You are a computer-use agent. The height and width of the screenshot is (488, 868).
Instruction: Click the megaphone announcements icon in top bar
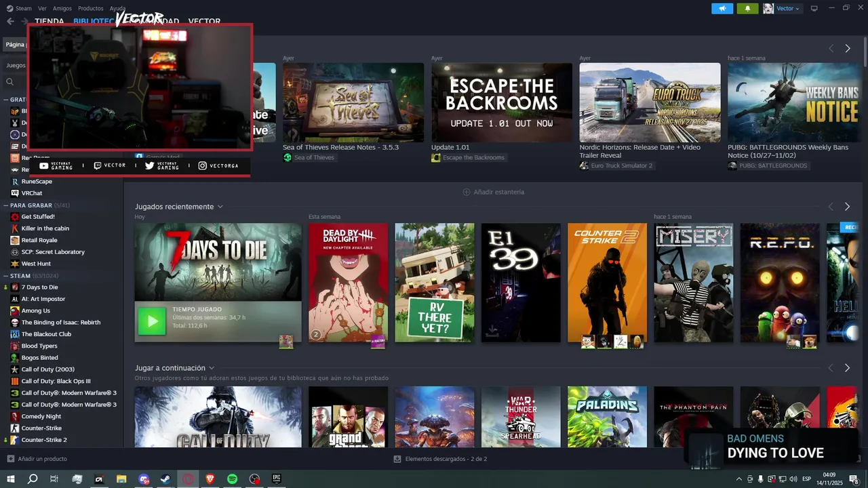point(722,8)
